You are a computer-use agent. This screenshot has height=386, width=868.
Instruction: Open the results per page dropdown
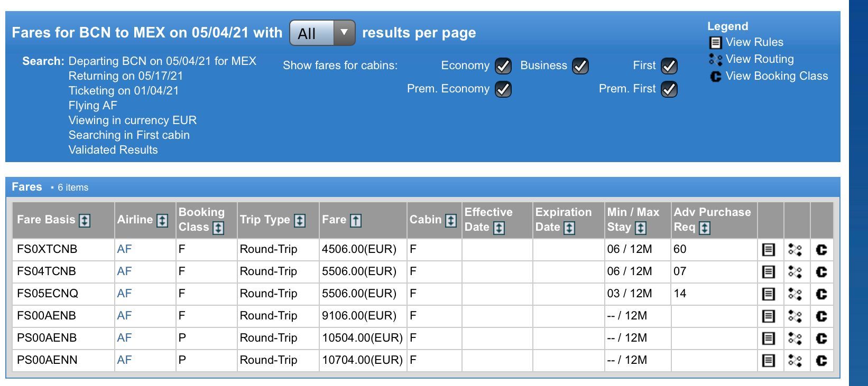point(322,33)
